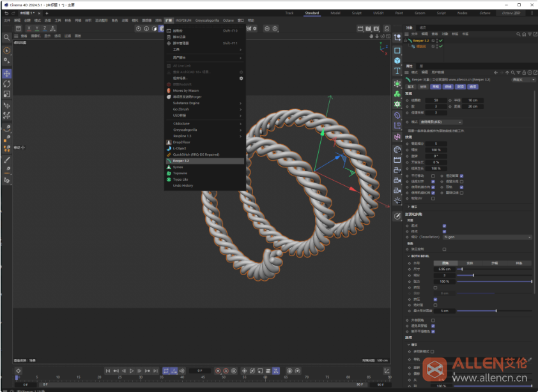Screen dimensions: 538x392
Task: Click the cube primitive icon in right palette
Action: click(397, 61)
